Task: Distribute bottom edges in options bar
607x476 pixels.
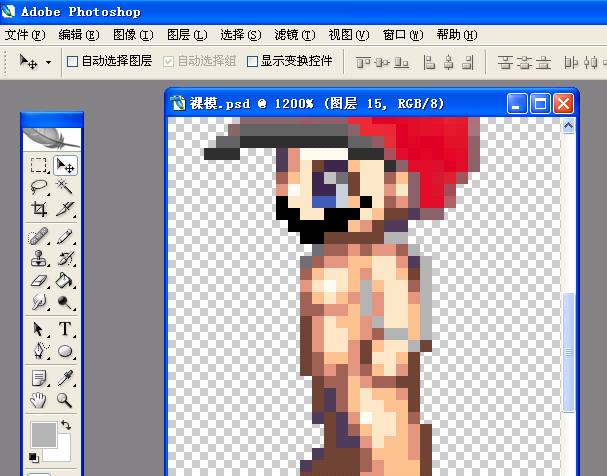Action: click(544, 62)
